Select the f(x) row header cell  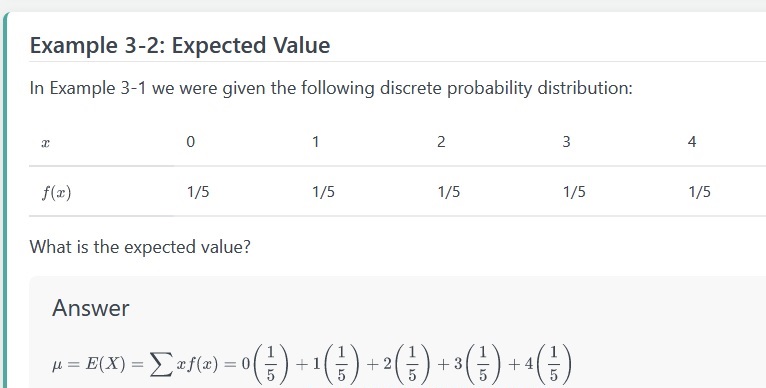(x=101, y=192)
